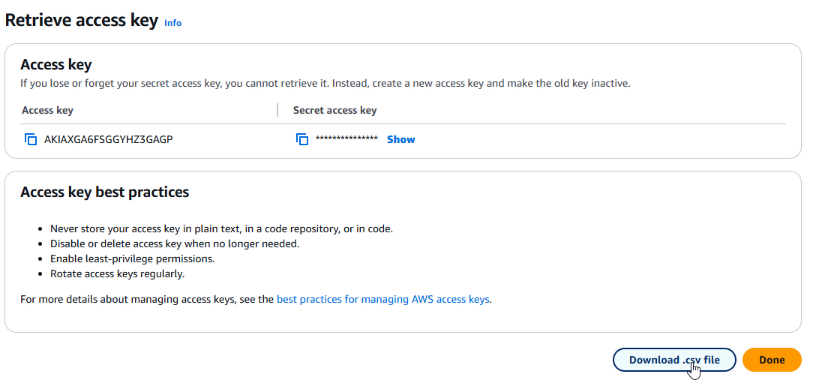The image size is (813, 390).
Task: Select the access key AKIAXGA6FSGGYHZ3GAGP text
Action: (x=108, y=140)
